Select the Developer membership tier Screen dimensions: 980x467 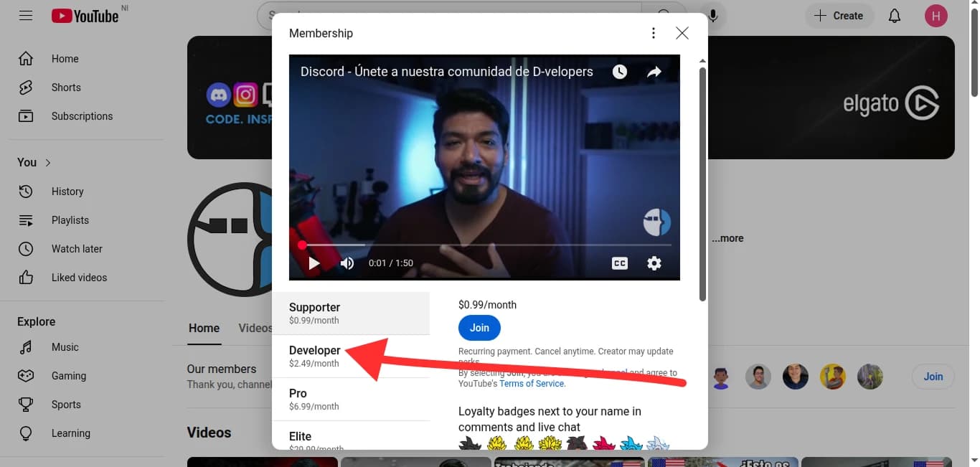coord(351,357)
